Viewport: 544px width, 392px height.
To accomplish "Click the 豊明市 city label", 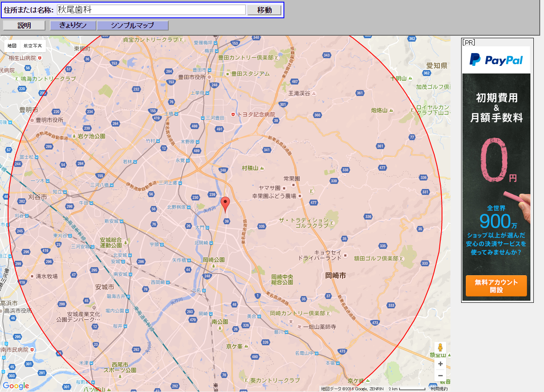I will pos(28,110).
